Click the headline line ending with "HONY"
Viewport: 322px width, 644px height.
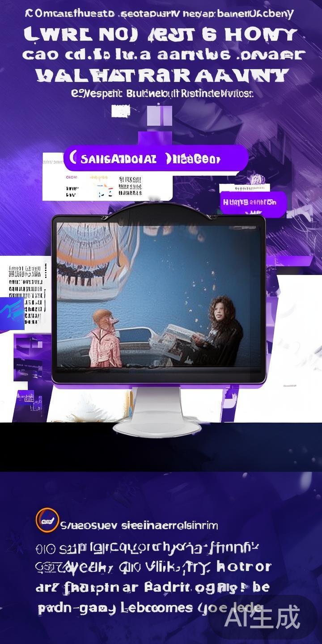pos(160,34)
